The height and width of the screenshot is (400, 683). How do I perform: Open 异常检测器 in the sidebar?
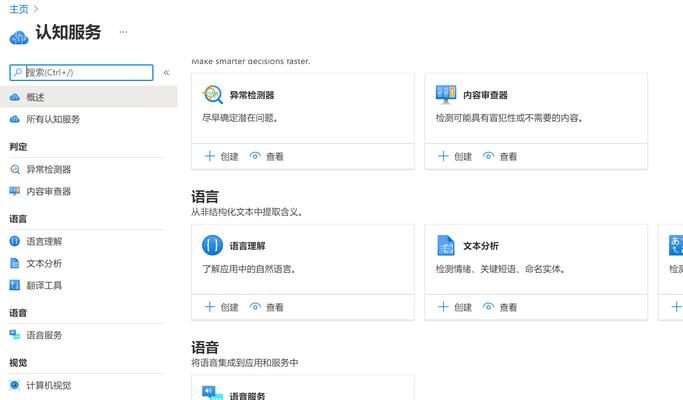(x=49, y=169)
